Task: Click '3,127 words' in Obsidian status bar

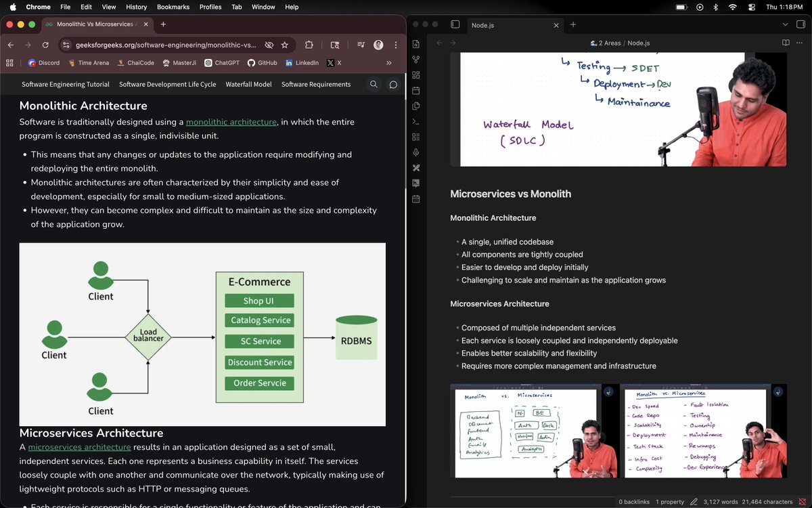Action: coord(721,502)
